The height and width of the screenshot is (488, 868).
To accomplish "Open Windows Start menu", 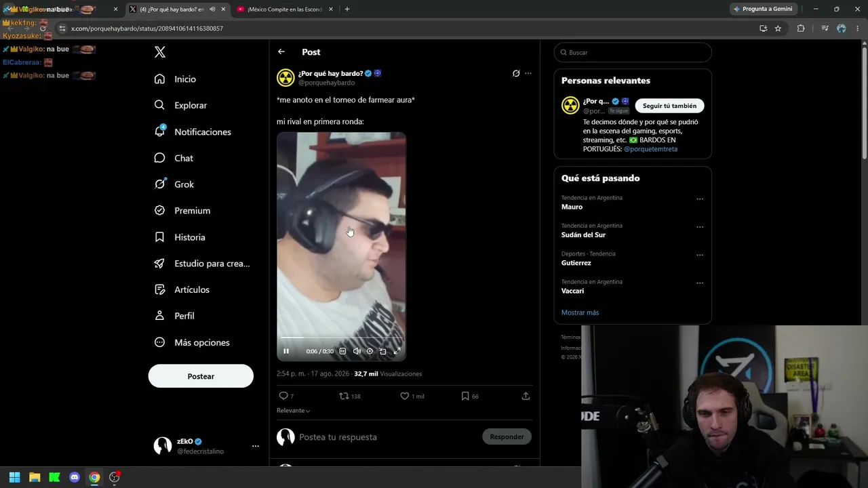I will (14, 477).
